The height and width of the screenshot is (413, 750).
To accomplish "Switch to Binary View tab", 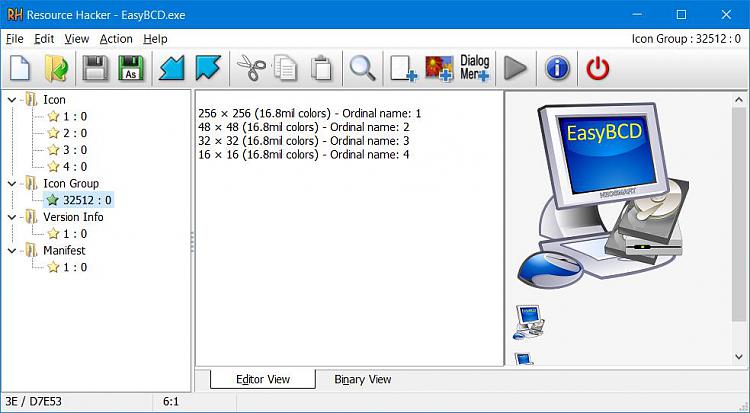I will [363, 380].
